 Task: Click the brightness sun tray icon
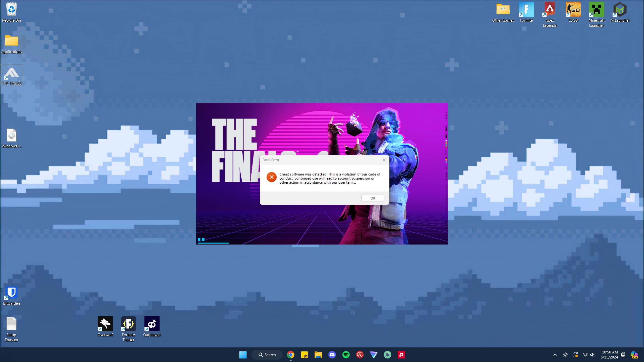coord(565,355)
